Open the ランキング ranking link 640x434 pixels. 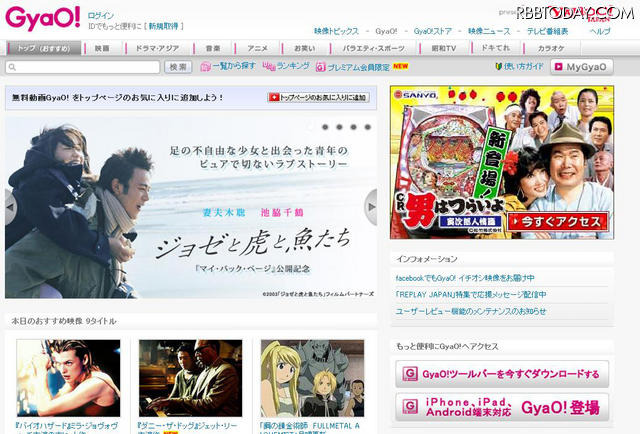click(286, 66)
